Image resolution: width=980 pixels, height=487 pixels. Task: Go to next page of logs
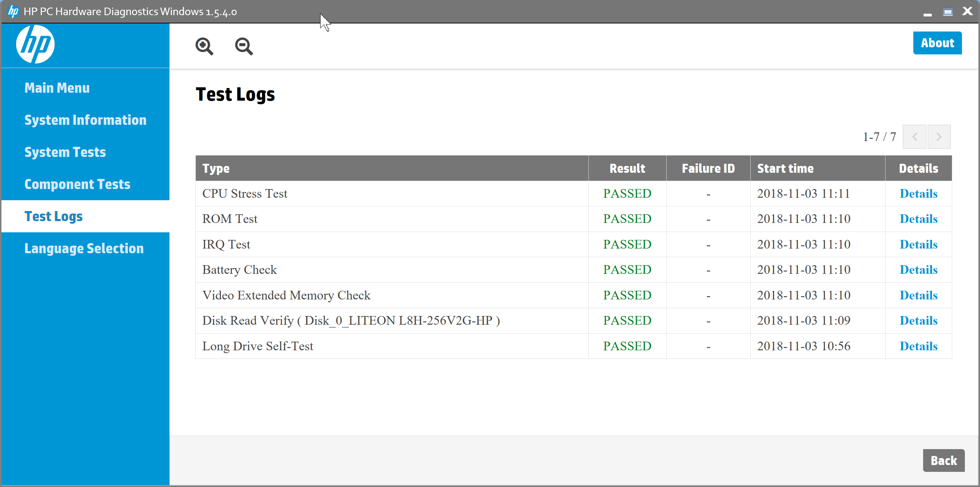[939, 137]
